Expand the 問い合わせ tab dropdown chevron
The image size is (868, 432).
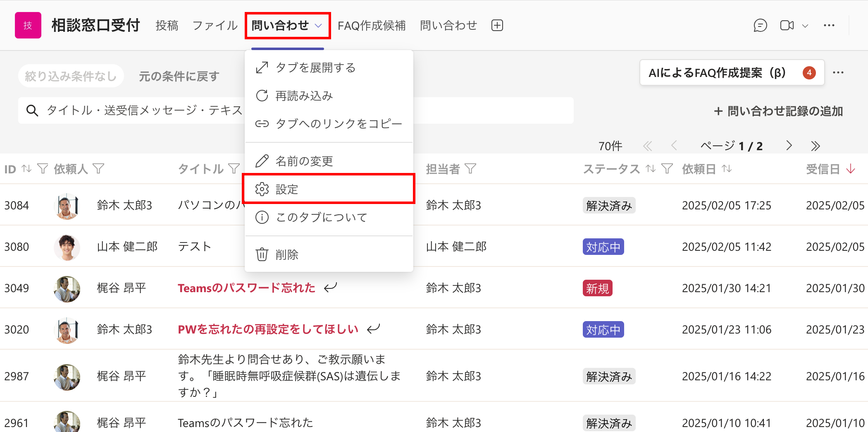(318, 26)
